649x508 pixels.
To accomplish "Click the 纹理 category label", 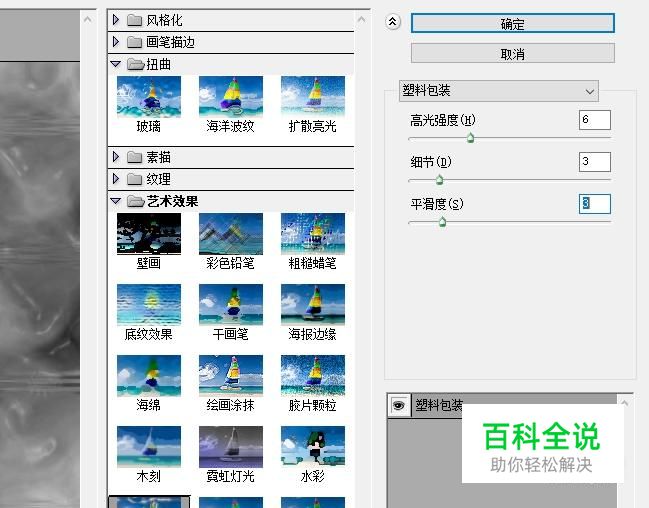I will tap(159, 179).
